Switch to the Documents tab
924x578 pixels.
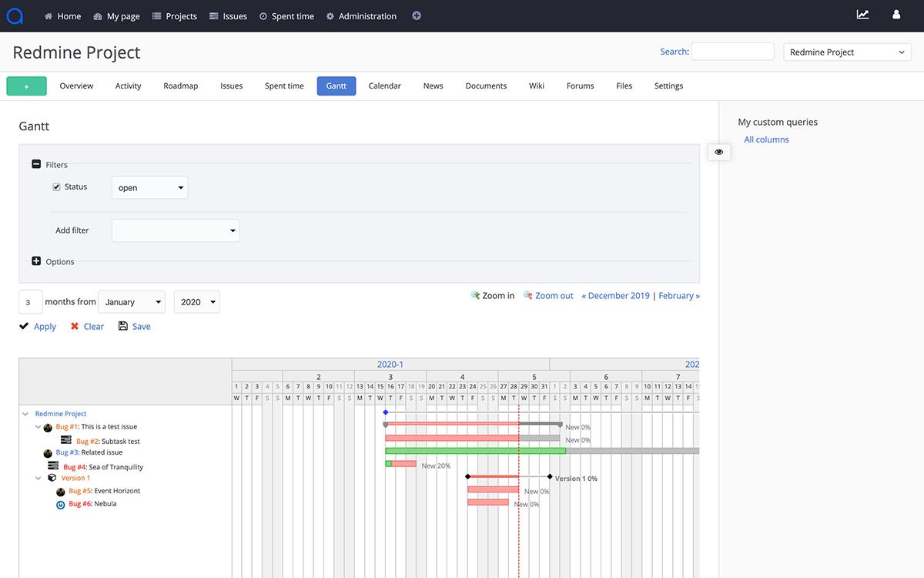click(486, 86)
